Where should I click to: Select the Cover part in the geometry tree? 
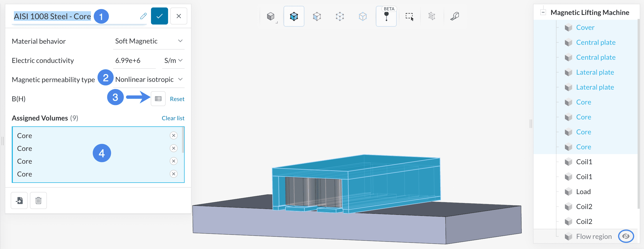pyautogui.click(x=585, y=27)
